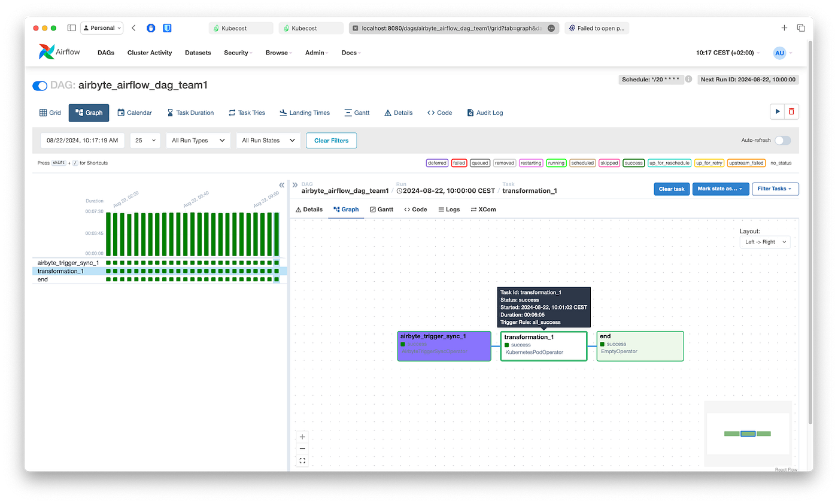Open the All Run Types dropdown
This screenshot has width=838, height=504.
198,141
